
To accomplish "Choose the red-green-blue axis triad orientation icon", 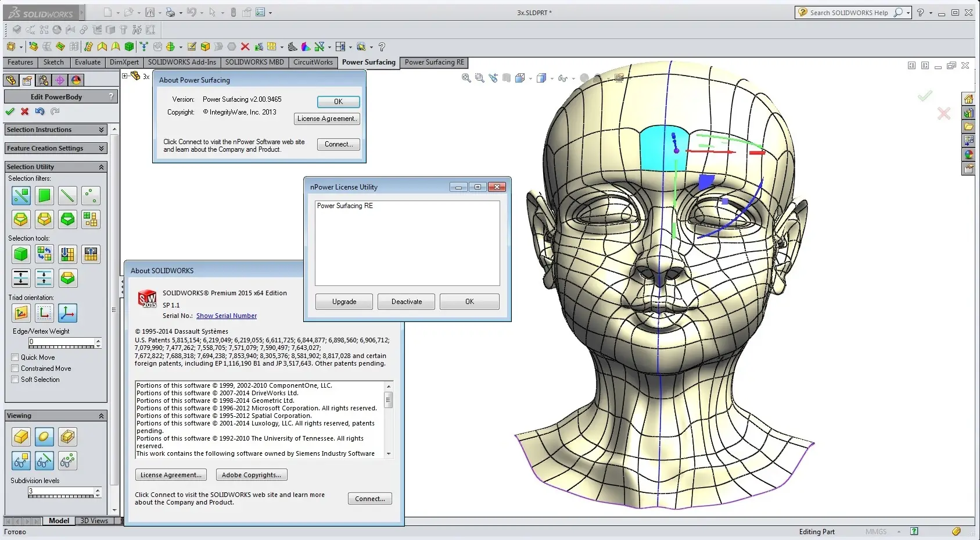I will point(67,313).
